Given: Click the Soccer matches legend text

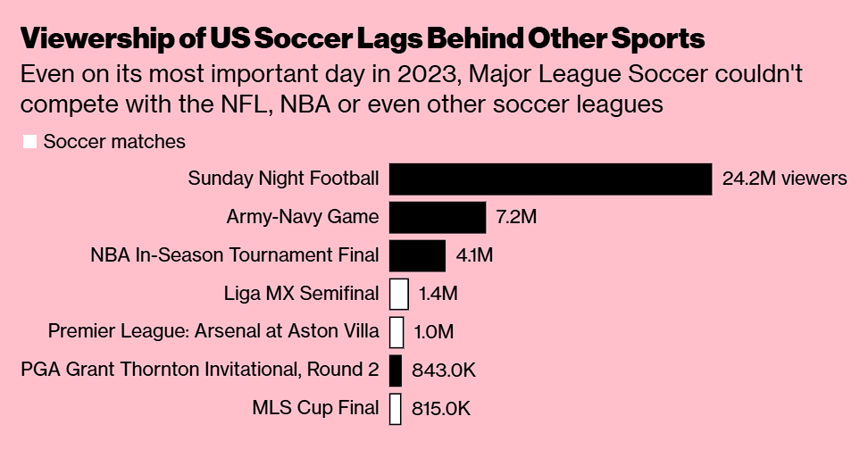Looking at the screenshot, I should pos(114,142).
